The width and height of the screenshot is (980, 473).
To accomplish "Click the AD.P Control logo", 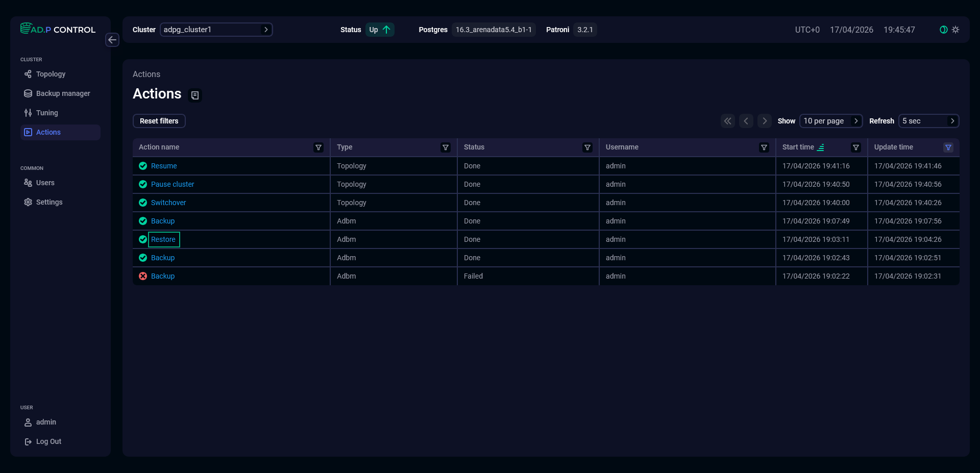I will point(58,29).
